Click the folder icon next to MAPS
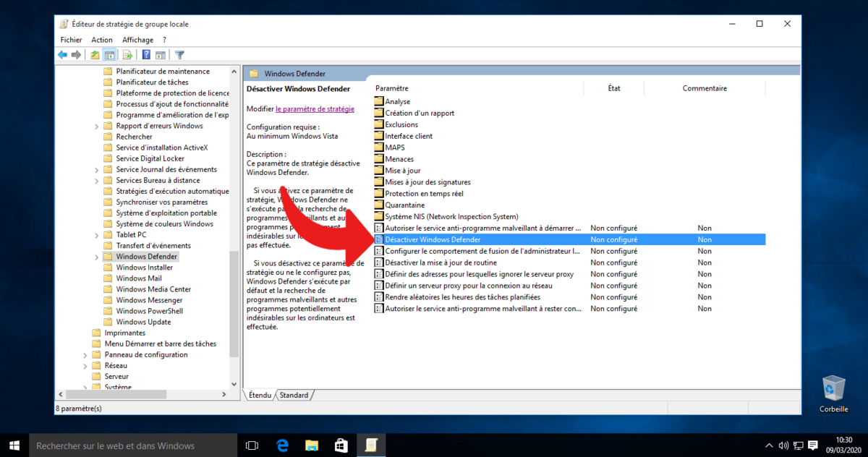This screenshot has height=457, width=868. (x=379, y=148)
